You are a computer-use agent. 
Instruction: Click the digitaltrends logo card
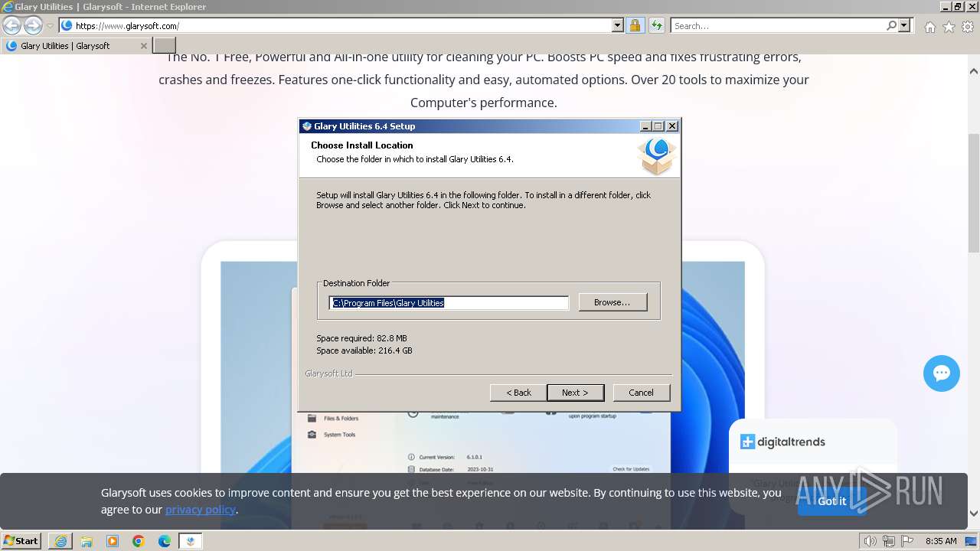click(782, 442)
